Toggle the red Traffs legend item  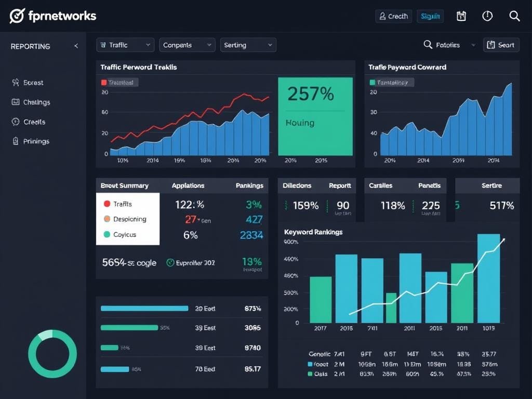123,204
